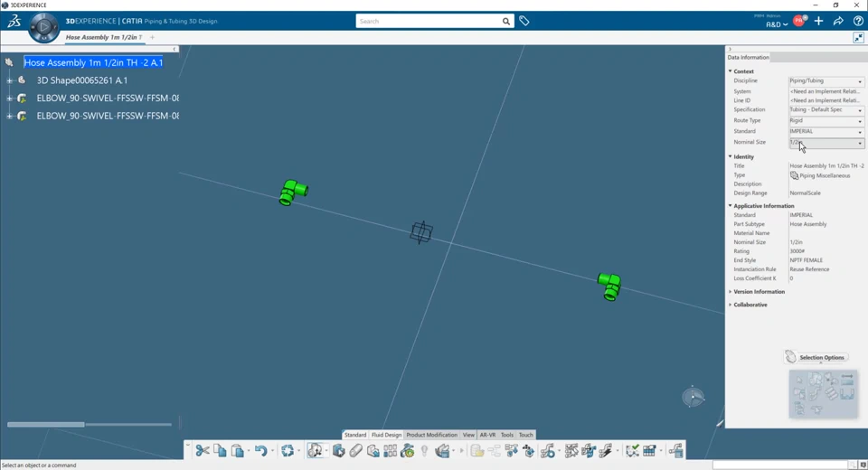Collapse the Applicative Information section
The width and height of the screenshot is (868, 470).
click(x=731, y=205)
